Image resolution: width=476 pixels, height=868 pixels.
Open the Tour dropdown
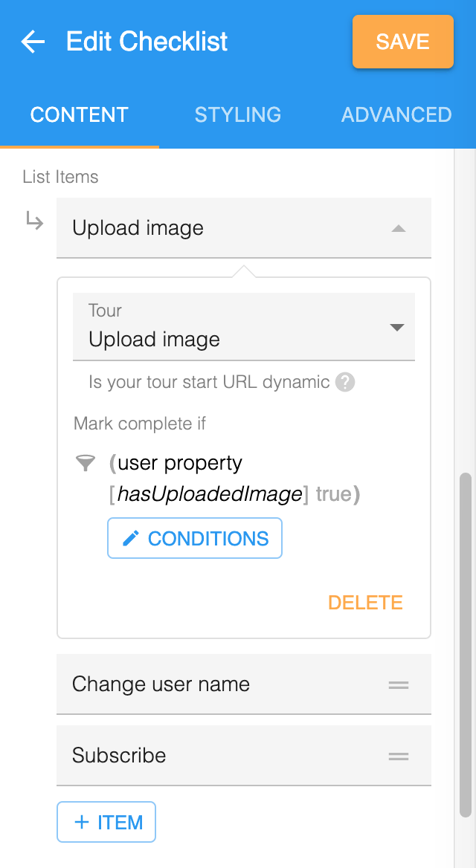[x=244, y=326]
